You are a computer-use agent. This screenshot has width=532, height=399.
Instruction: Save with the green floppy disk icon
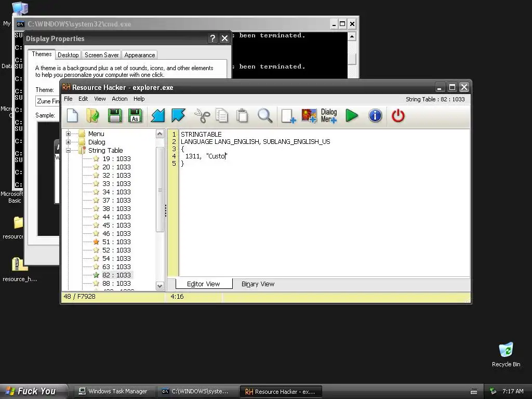[115, 116]
